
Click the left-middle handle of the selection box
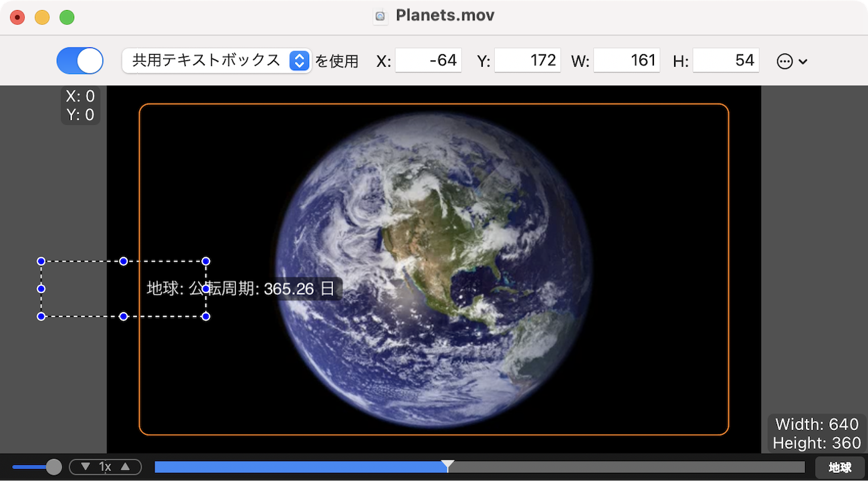[41, 289]
